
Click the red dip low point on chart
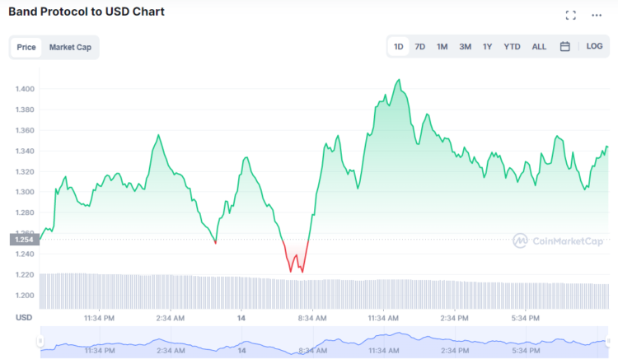291,270
